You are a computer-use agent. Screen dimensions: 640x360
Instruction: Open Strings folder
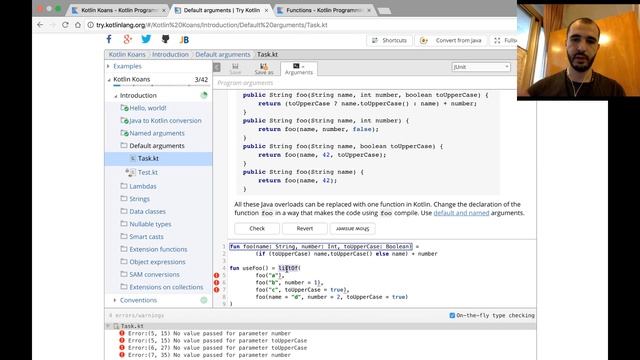139,199
